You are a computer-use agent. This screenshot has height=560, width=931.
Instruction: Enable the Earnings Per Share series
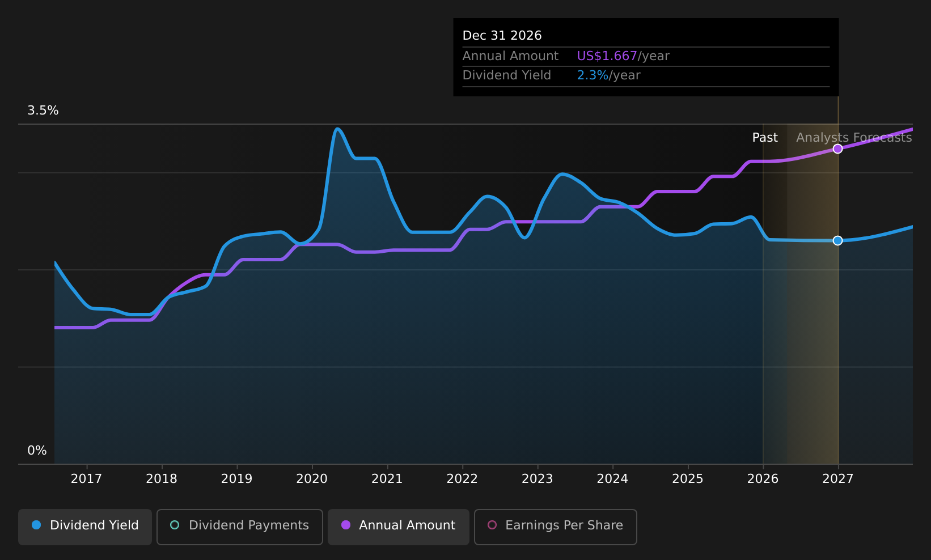556,527
